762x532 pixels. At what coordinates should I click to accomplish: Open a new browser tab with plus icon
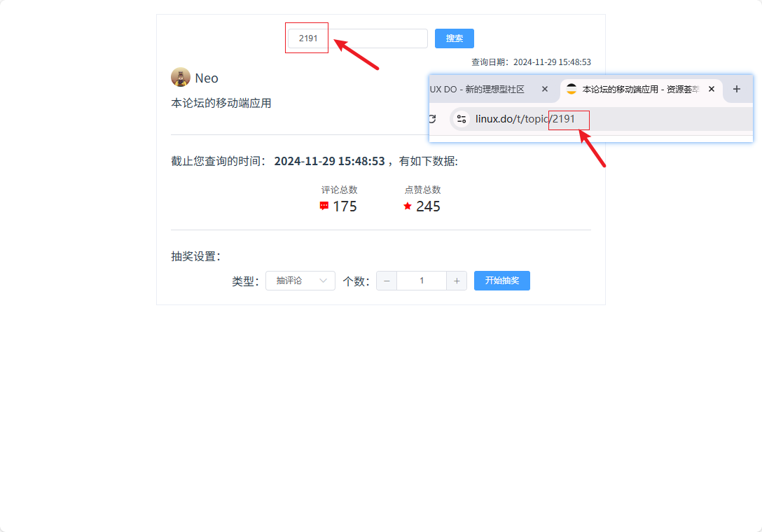pyautogui.click(x=737, y=90)
